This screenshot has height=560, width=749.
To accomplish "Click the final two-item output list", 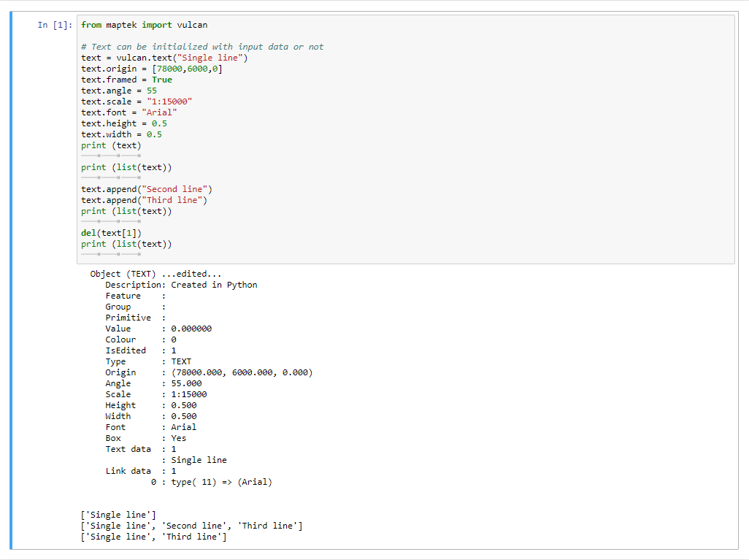I will coord(154,537).
